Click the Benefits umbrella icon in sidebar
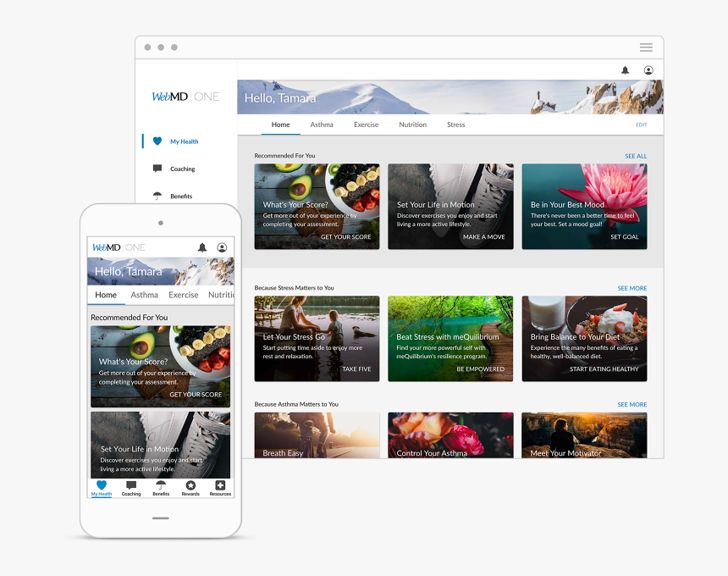This screenshot has width=728, height=576. [157, 196]
